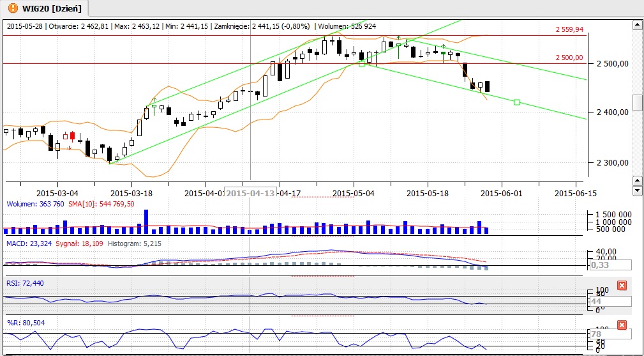Click the orange warning icon on WIG20 tab
Screen dimensions: 644x356
[13, 8]
